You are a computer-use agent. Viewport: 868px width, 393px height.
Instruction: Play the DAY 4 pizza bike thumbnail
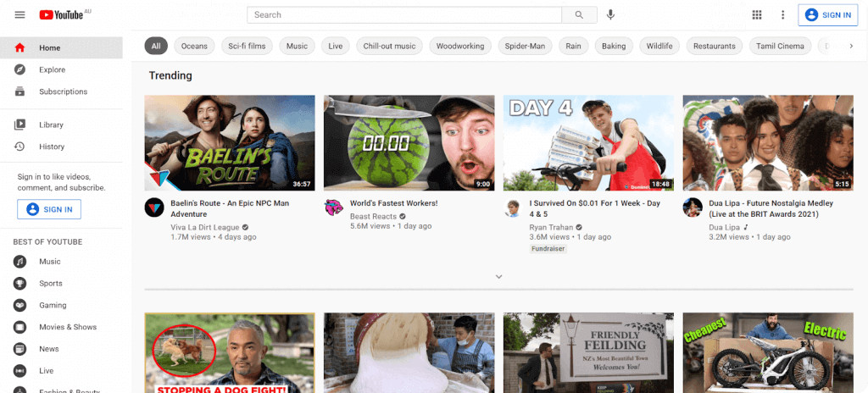click(588, 143)
